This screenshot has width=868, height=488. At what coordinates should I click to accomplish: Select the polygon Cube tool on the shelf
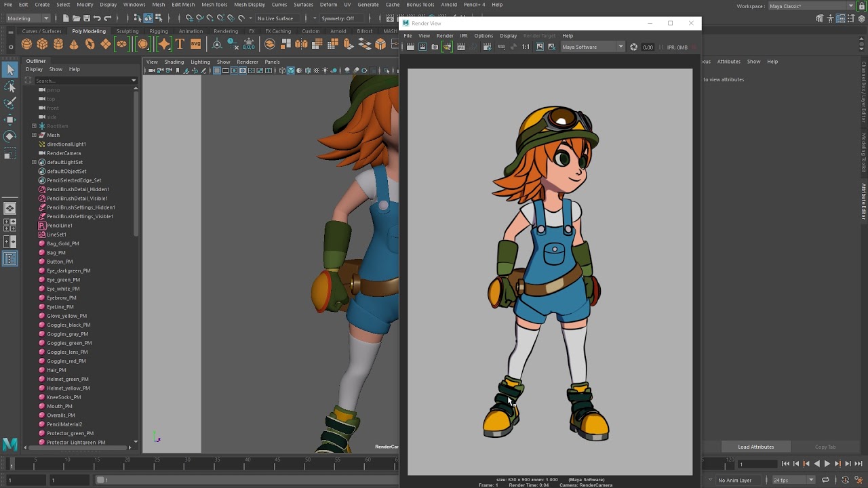[42, 44]
